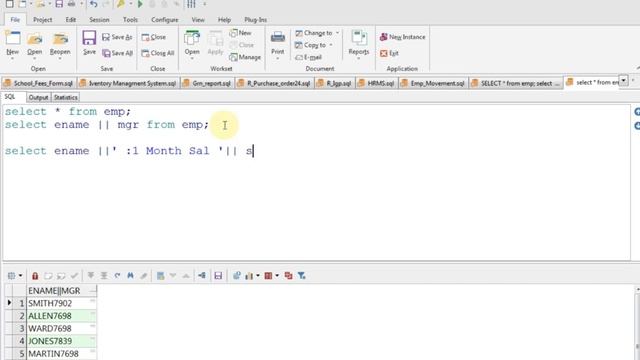Switch to the HRMS.sql document tab
The width and height of the screenshot is (640, 360).
pyautogui.click(x=377, y=83)
